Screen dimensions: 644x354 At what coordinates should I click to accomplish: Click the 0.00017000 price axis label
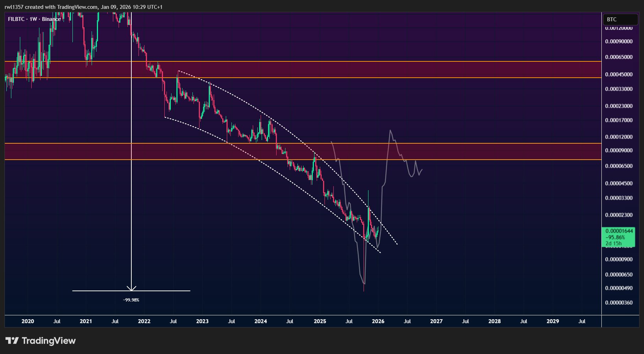[x=619, y=120]
